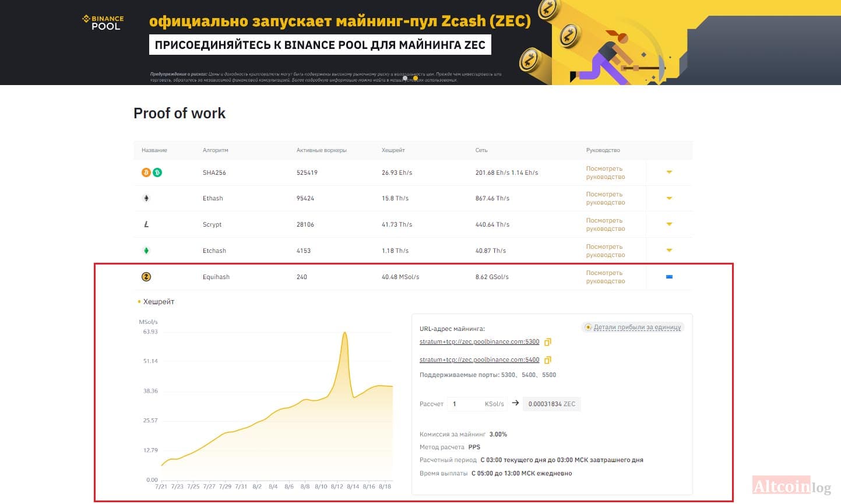The width and height of the screenshot is (841, 504).
Task: Click the 525419 active workers value
Action: 307,173
